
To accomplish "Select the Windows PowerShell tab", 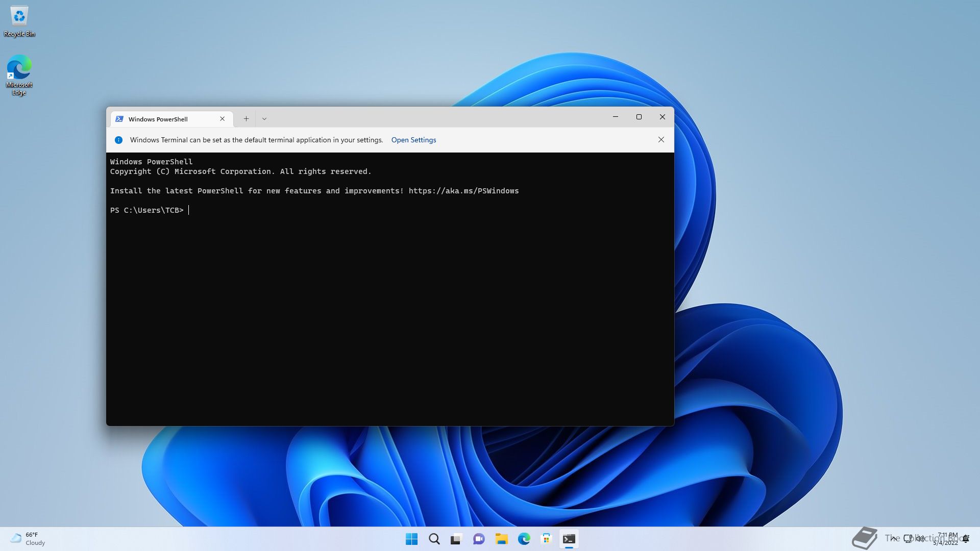I will click(172, 119).
